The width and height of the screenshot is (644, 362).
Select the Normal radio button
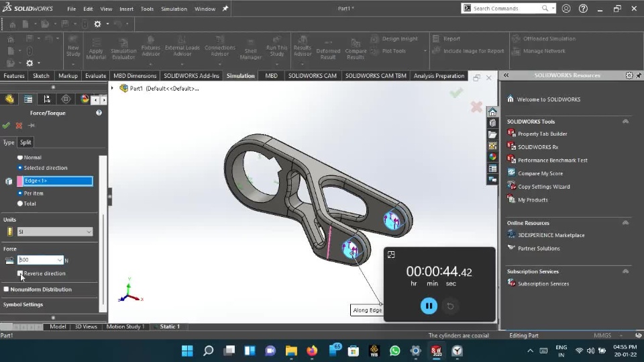(x=19, y=157)
